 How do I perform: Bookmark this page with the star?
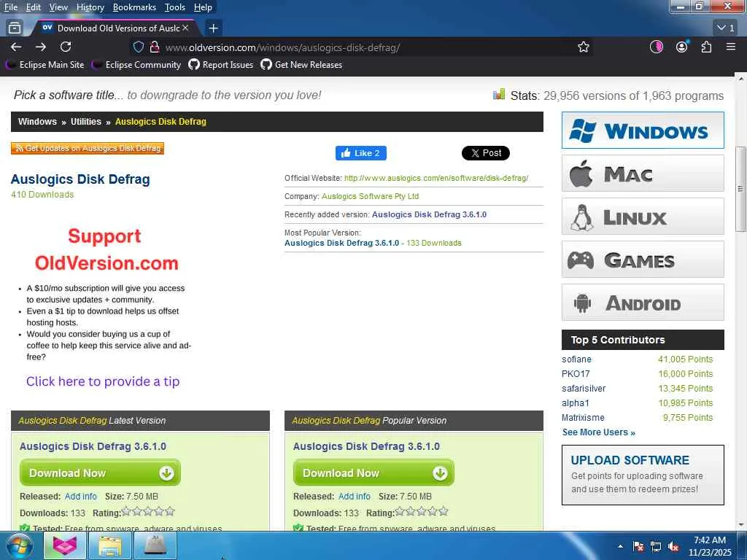coord(583,47)
